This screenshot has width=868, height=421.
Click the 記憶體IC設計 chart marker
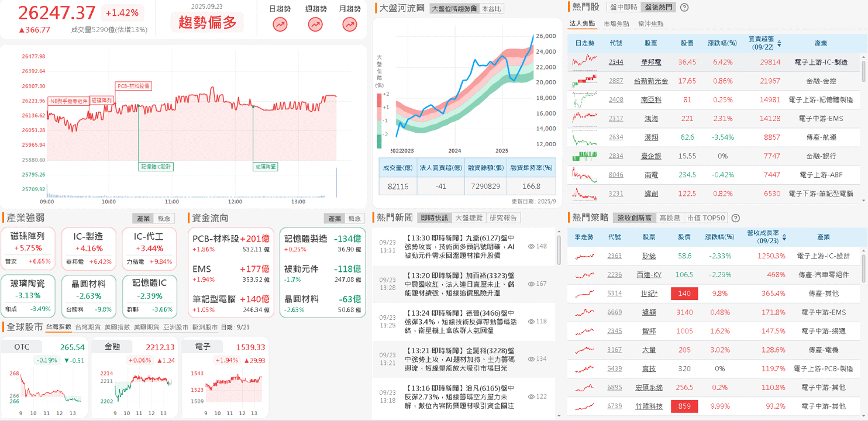pyautogui.click(x=156, y=166)
